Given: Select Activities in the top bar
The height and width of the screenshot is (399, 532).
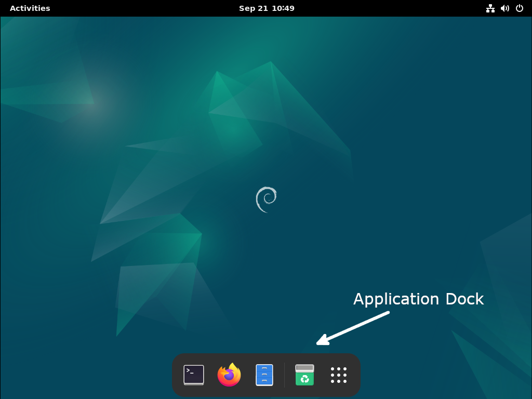Looking at the screenshot, I should click(x=30, y=8).
